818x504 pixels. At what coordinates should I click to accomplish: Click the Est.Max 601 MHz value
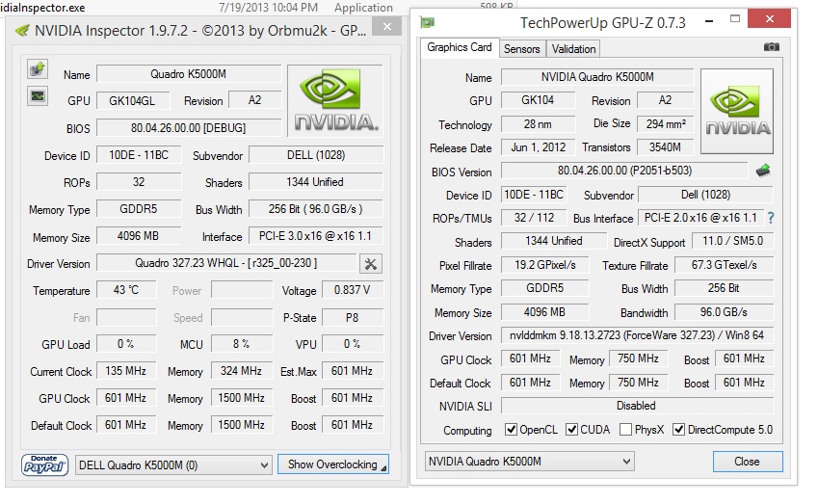353,371
